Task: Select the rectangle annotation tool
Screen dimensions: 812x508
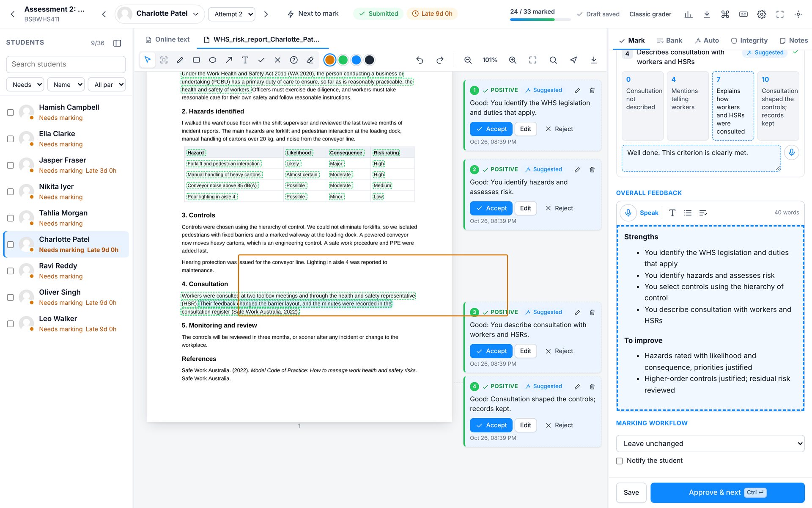Action: 196,60
